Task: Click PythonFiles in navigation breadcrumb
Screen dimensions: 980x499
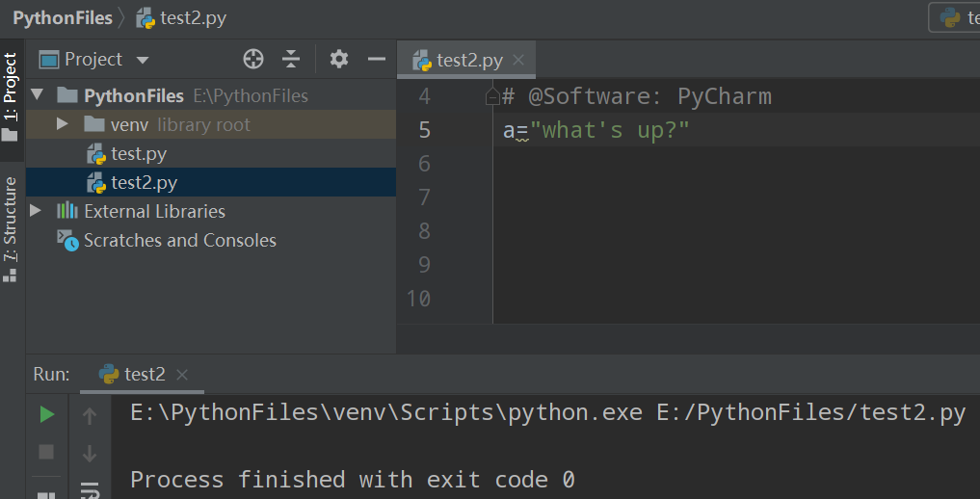Action: pos(63,18)
